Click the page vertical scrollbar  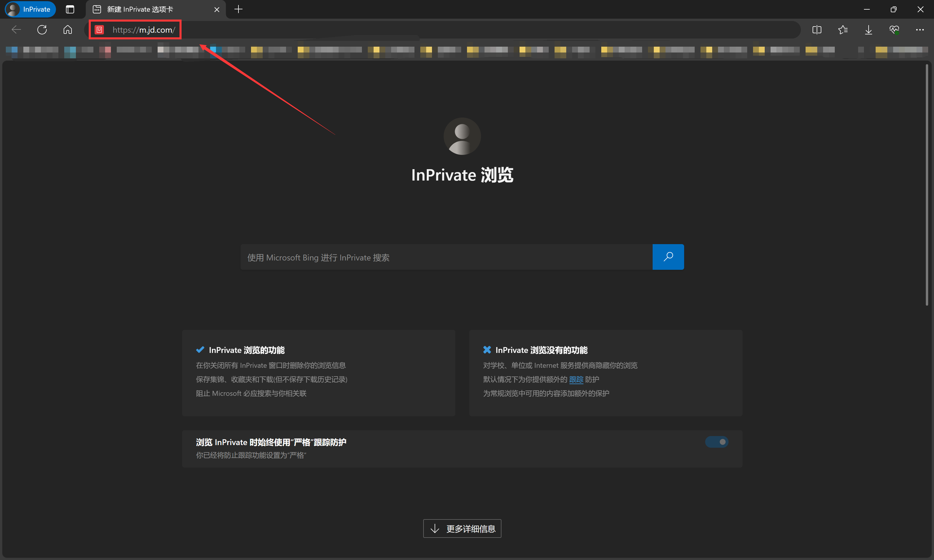(x=927, y=185)
